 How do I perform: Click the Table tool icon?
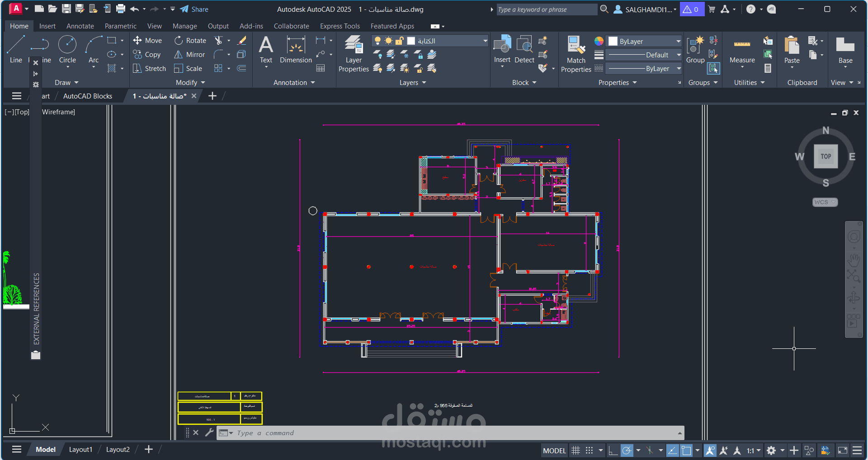(321, 69)
